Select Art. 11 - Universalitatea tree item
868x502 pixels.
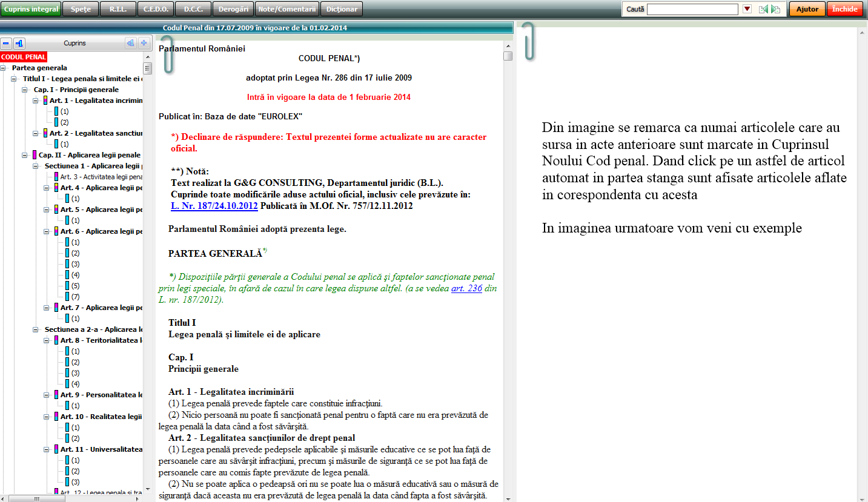click(102, 449)
